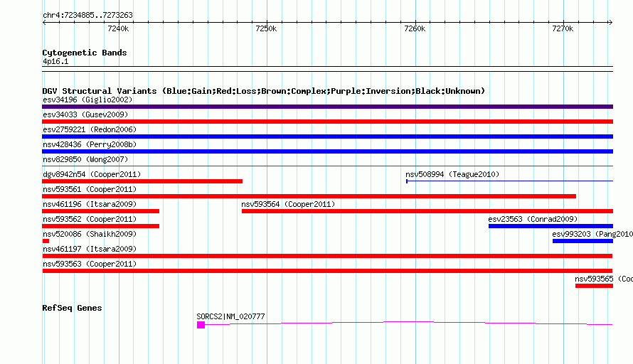633x364 pixels.
Task: Select the thin blue nsv508994 variant line
Action: (509, 181)
